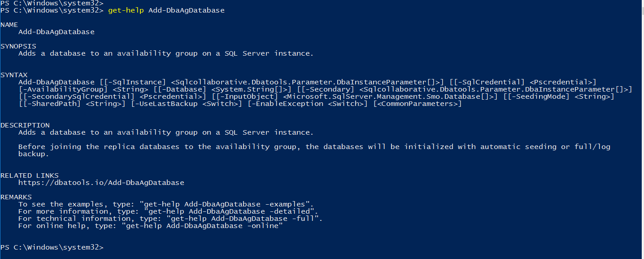This screenshot has width=644, height=259.
Task: Click the NAME section heading
Action: [x=9, y=25]
